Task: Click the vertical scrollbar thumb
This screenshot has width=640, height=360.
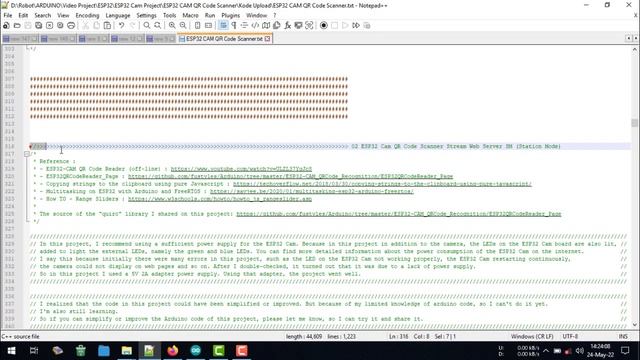Action: pos(634,123)
